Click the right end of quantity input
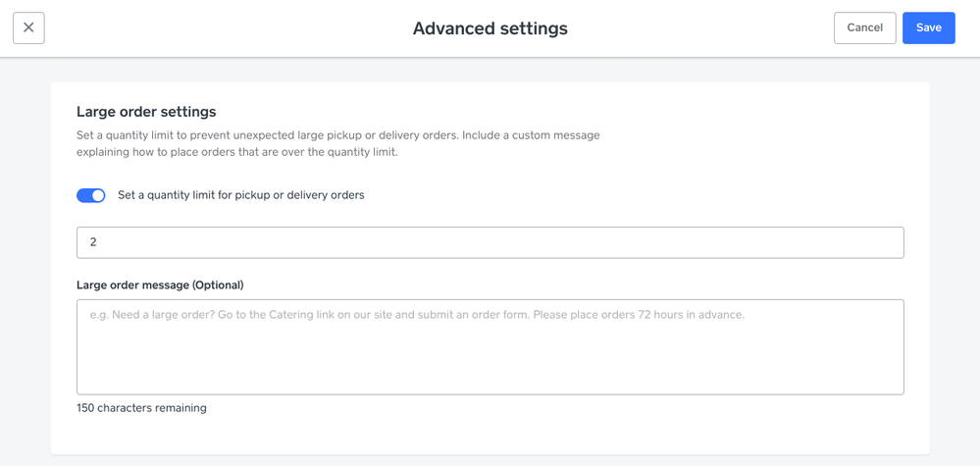The height and width of the screenshot is (466, 980). click(883, 242)
